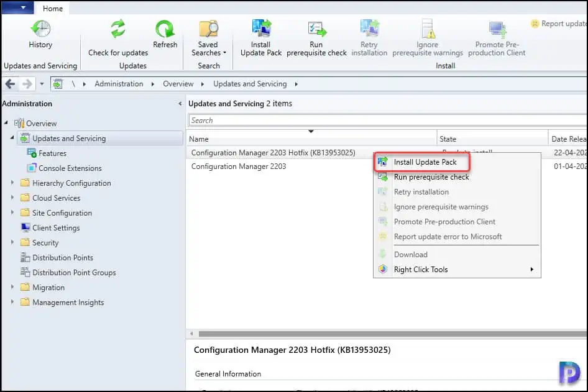The height and width of the screenshot is (392, 588).
Task: Choose Install Update Pack in context menu
Action: pos(425,162)
